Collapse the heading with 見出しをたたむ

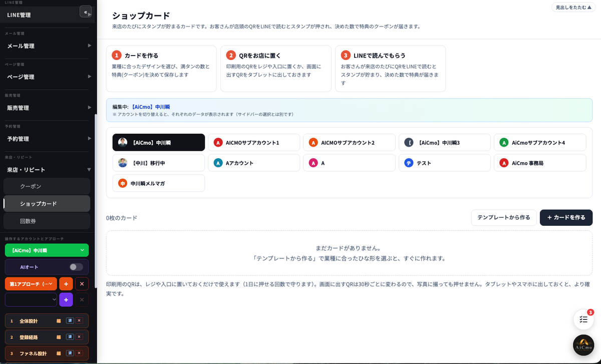coord(573,8)
